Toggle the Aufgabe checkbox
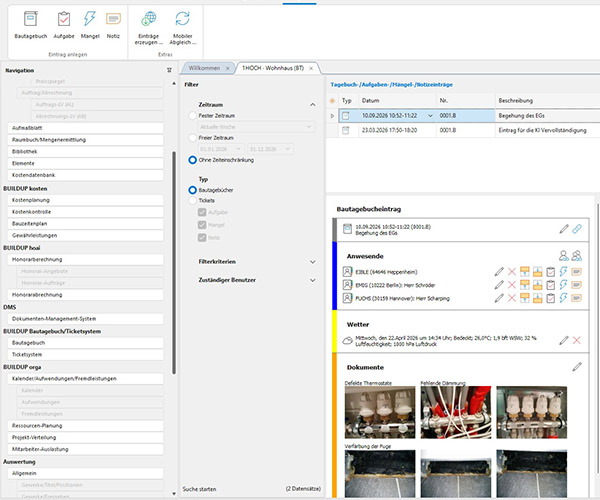This screenshot has height=500, width=600. (x=202, y=212)
